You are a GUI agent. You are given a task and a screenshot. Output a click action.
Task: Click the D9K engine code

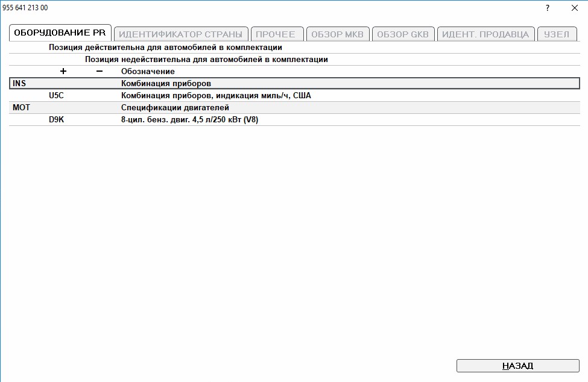coord(57,119)
